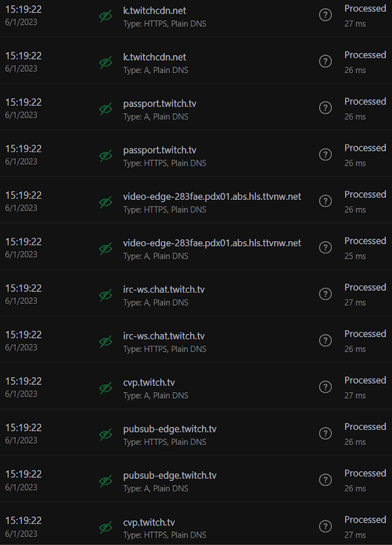The image size is (392, 545).
Task: Expand the Processed status on the cvp.twitch.tv HTTPS row
Action: (x=365, y=520)
